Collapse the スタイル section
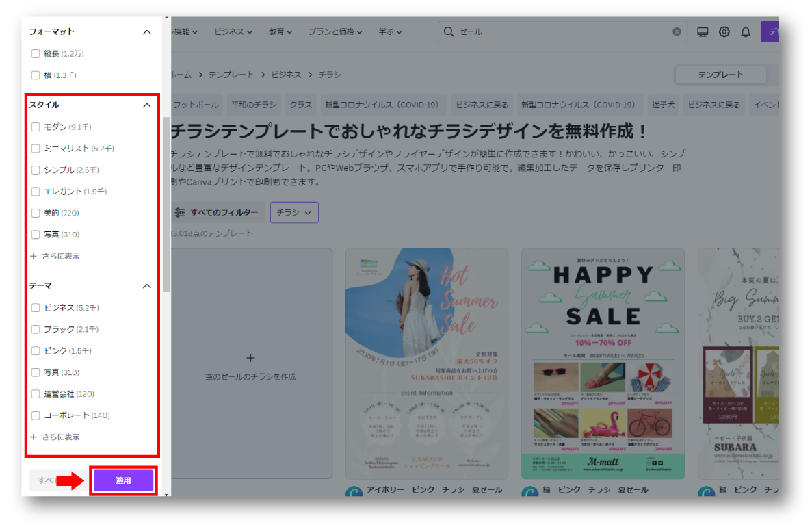The width and height of the screenshot is (812, 529). 146,105
